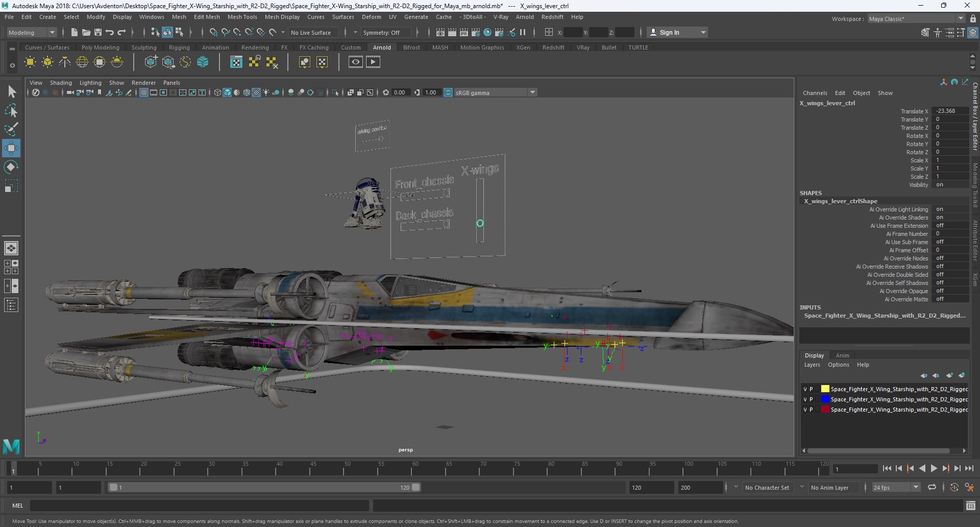Create layer from selected objects
The image size is (980, 527).
tap(962, 375)
